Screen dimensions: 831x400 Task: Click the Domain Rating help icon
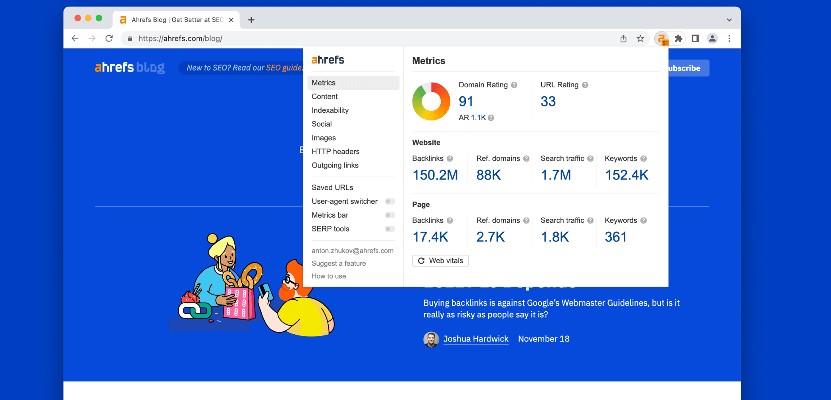(514, 86)
